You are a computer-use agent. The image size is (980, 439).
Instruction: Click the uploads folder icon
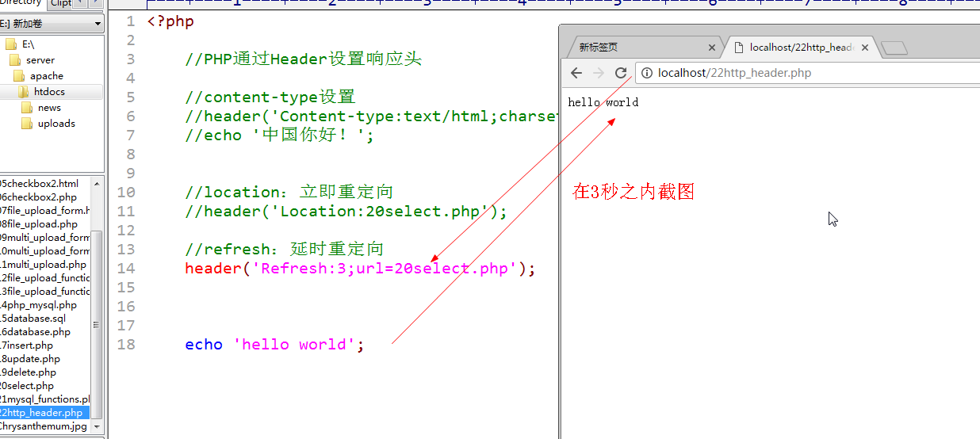point(27,123)
